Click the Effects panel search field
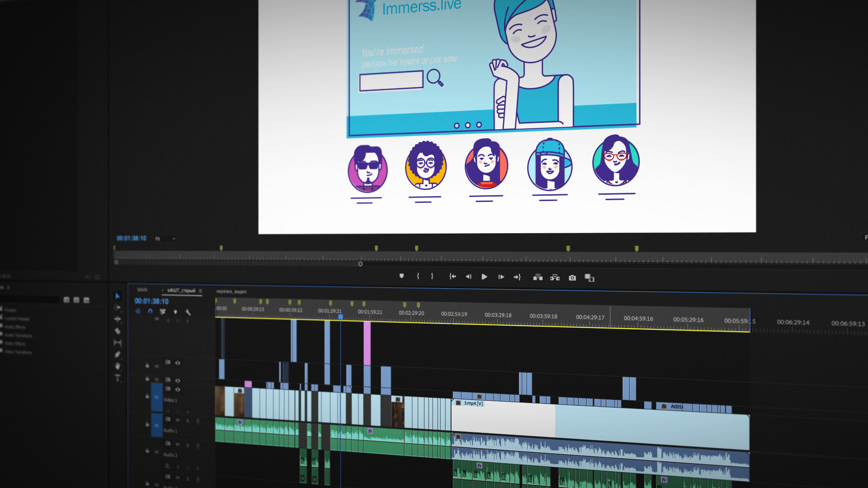 click(30, 300)
